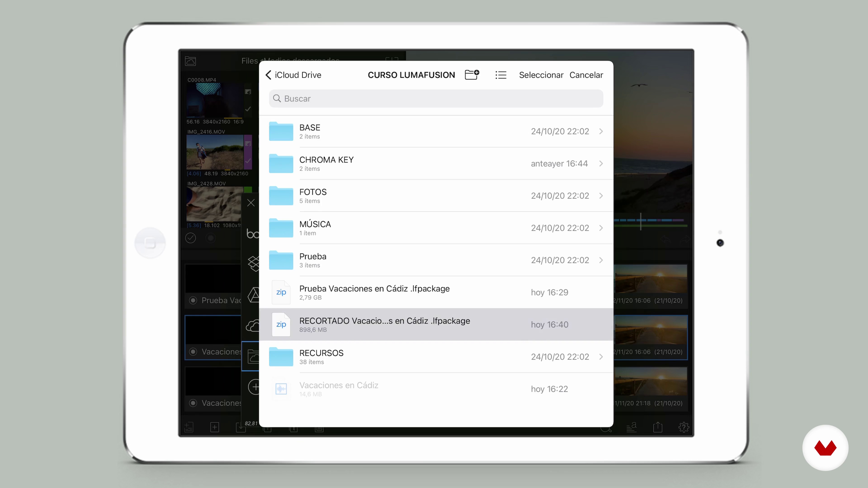
Task: Create a new folder with folder-plus icon
Action: click(472, 74)
